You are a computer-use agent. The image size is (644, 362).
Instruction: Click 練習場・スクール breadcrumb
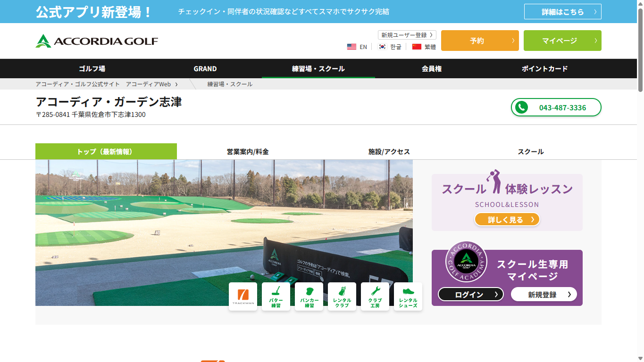click(230, 84)
